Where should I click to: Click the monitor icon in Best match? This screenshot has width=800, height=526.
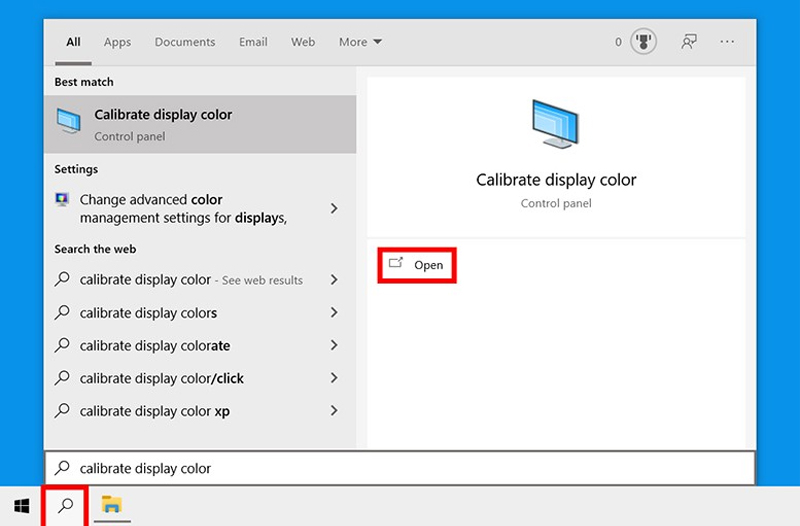click(x=69, y=121)
